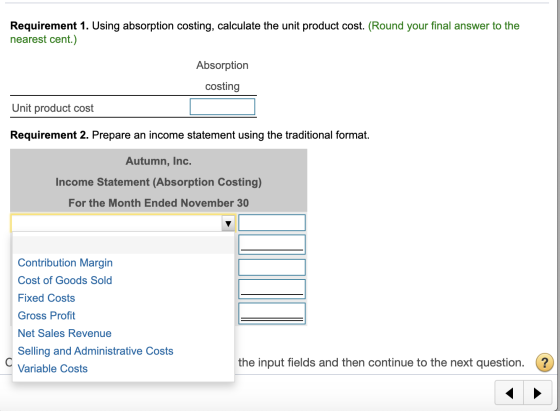Click the second amount field with single underline

[x=272, y=245]
